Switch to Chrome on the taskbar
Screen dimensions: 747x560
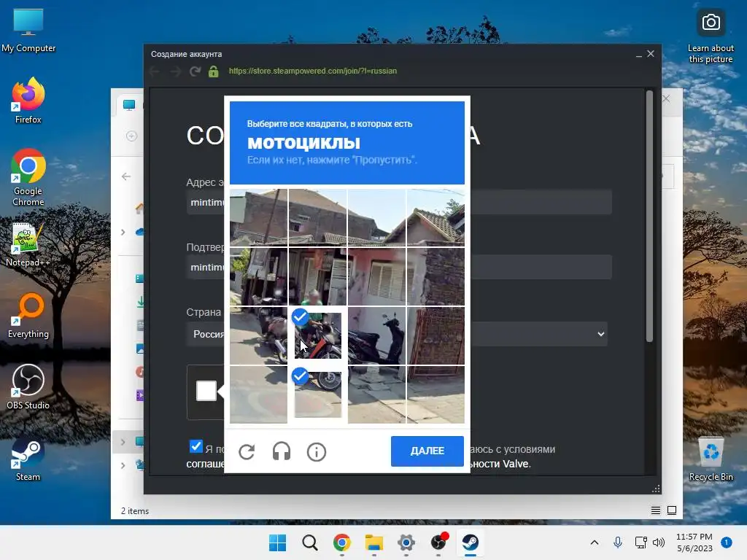point(342,542)
